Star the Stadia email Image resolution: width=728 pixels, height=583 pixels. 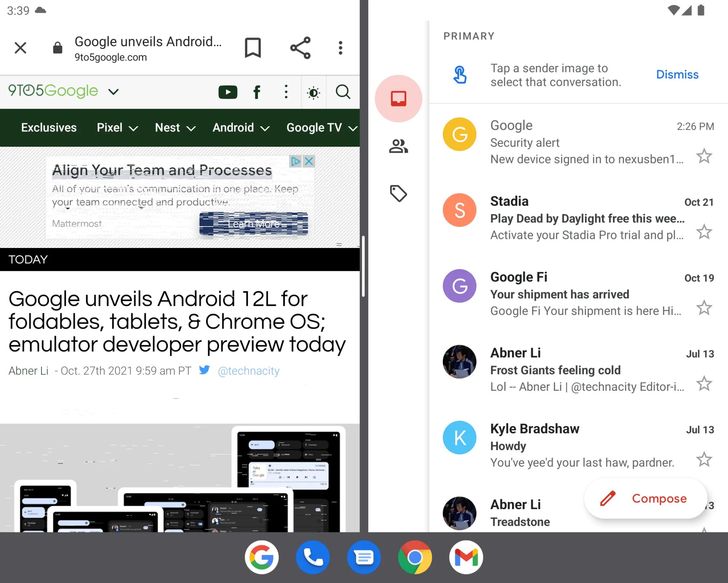[704, 232]
